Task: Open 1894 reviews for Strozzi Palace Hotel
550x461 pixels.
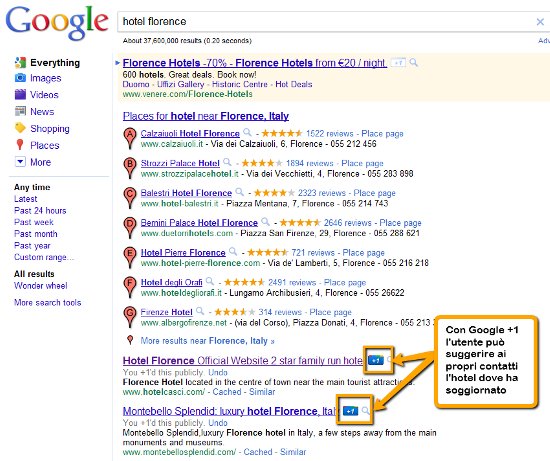Action: [x=310, y=163]
